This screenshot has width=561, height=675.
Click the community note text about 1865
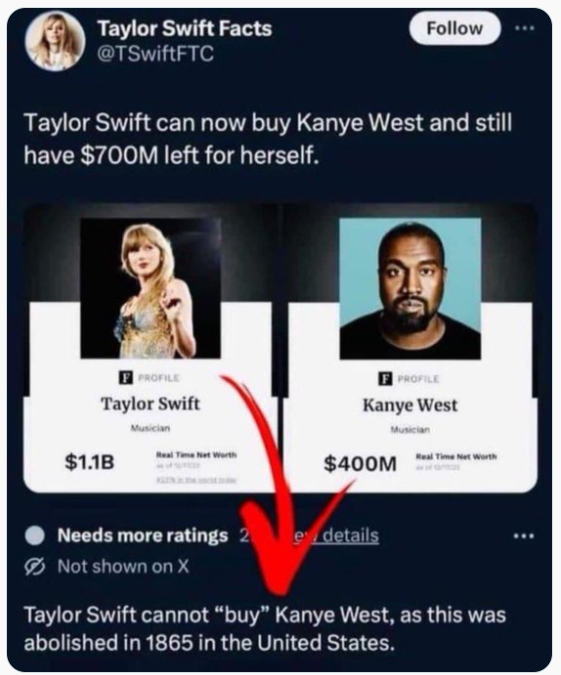click(x=265, y=629)
